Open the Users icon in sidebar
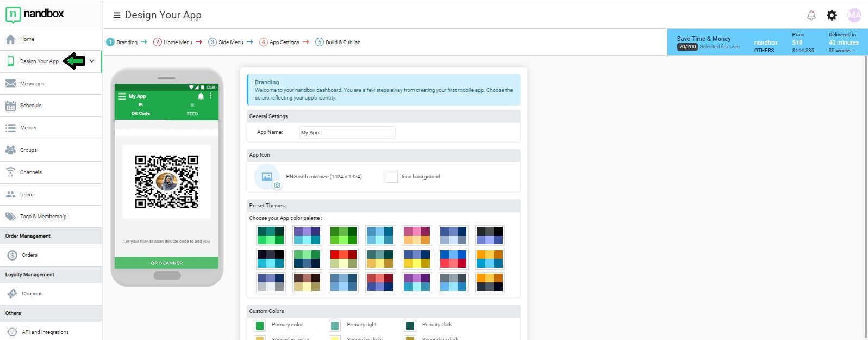868x340 pixels. pos(10,194)
